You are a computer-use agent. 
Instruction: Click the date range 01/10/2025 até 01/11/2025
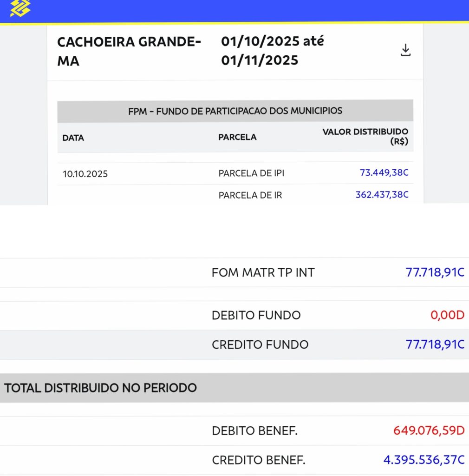coord(272,51)
